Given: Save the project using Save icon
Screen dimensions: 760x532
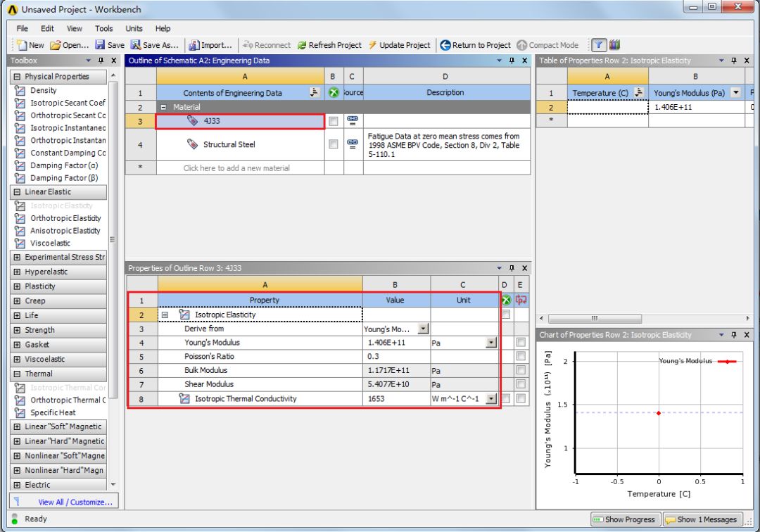Looking at the screenshot, I should click(100, 45).
